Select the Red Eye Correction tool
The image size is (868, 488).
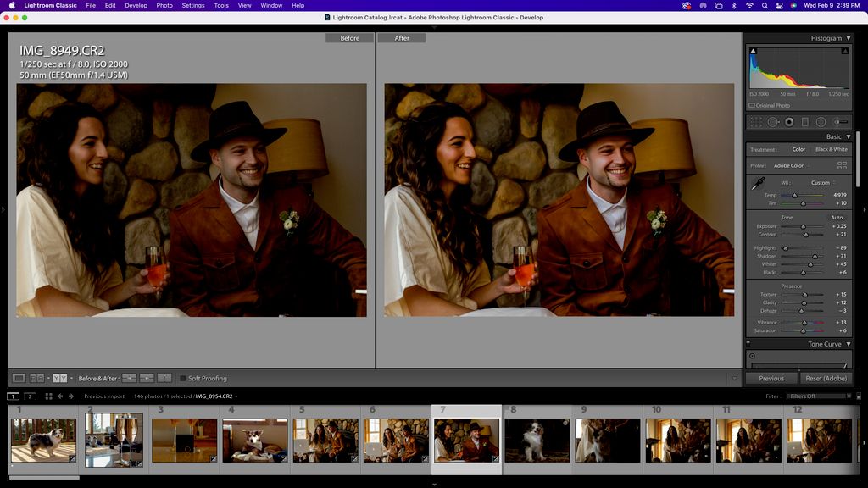789,122
